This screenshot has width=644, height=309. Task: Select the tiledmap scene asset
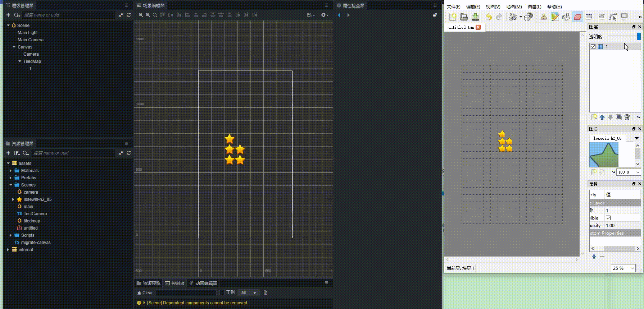pos(32,221)
